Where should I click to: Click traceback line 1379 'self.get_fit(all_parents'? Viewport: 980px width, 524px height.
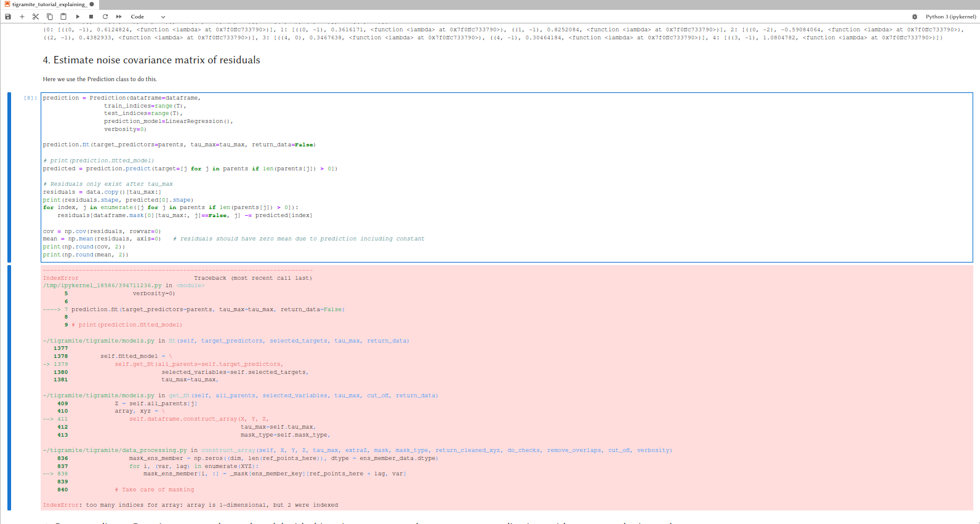tap(199, 364)
